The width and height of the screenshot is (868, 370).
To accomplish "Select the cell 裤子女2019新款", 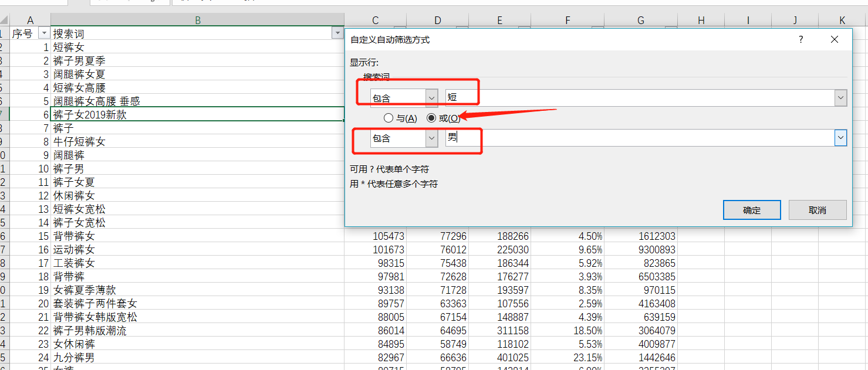I will tap(198, 115).
